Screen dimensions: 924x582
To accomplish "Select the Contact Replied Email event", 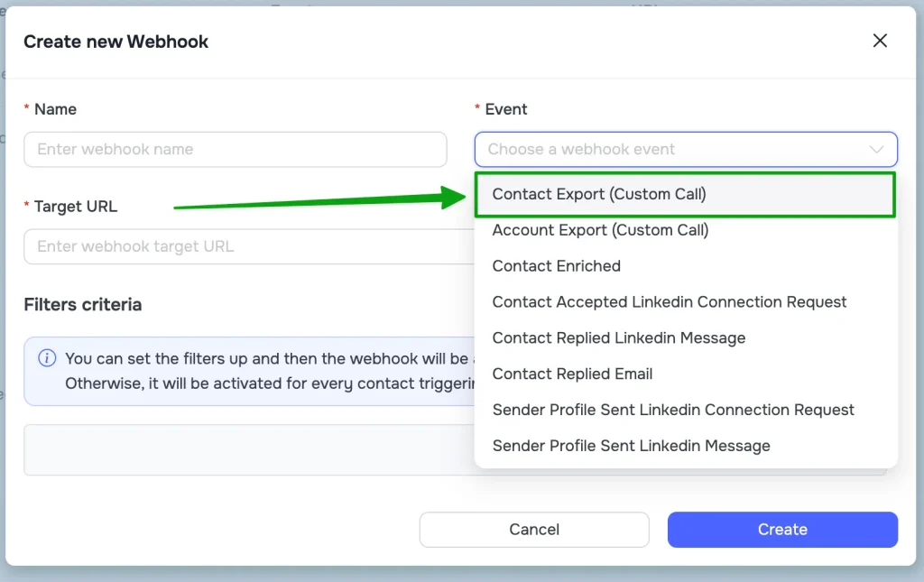I will [x=572, y=374].
